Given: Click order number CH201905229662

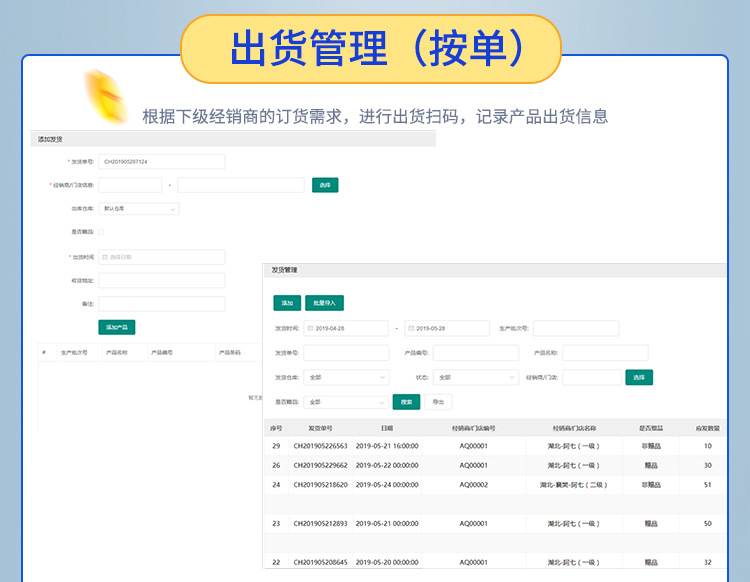Looking at the screenshot, I should (320, 465).
